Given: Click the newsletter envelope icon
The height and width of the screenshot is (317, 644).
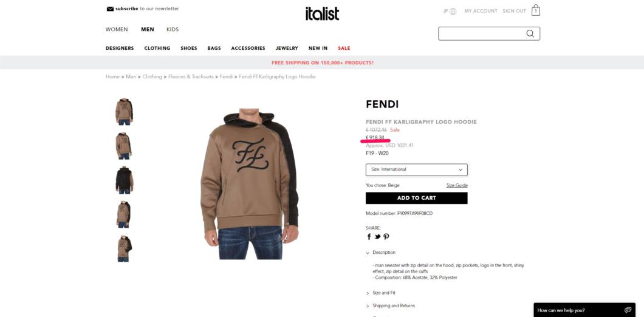Looking at the screenshot, I should tap(110, 9).
